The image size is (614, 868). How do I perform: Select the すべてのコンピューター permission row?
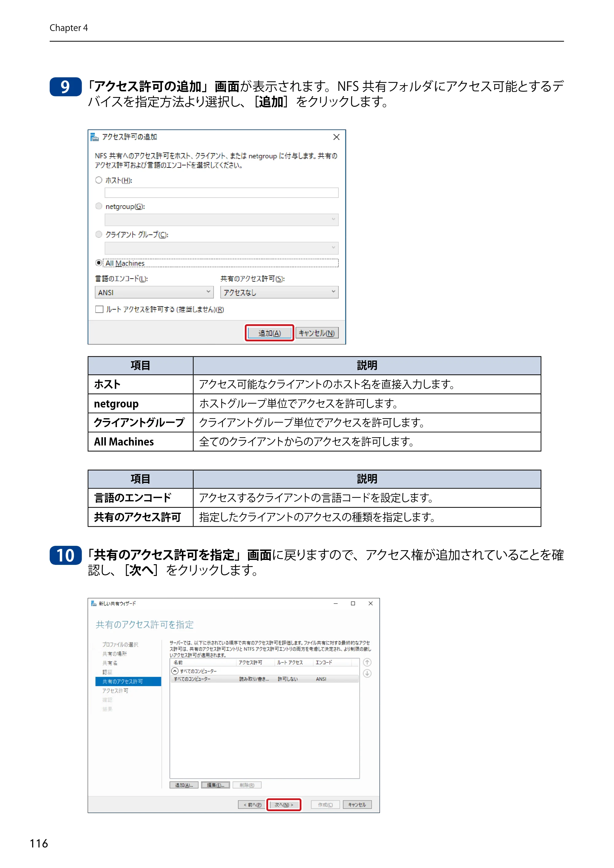tap(264, 679)
